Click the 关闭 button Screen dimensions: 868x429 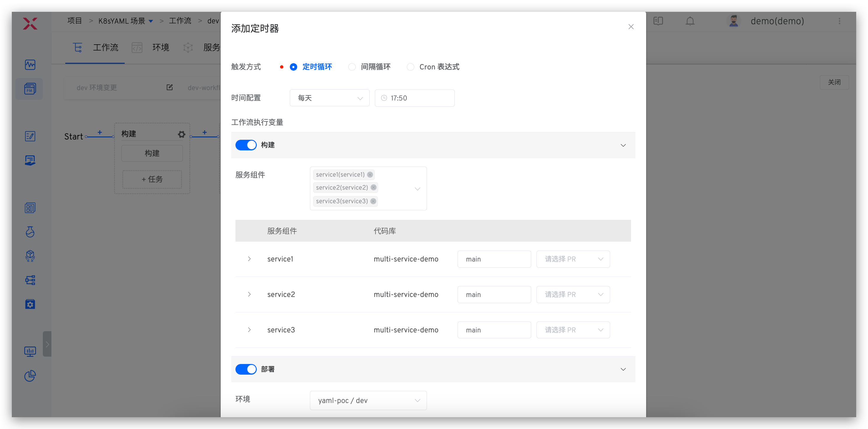834,82
